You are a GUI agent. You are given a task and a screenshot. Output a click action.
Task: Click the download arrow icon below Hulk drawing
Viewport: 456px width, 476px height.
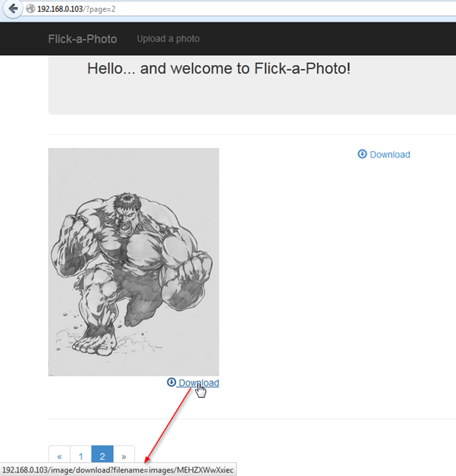tap(171, 383)
